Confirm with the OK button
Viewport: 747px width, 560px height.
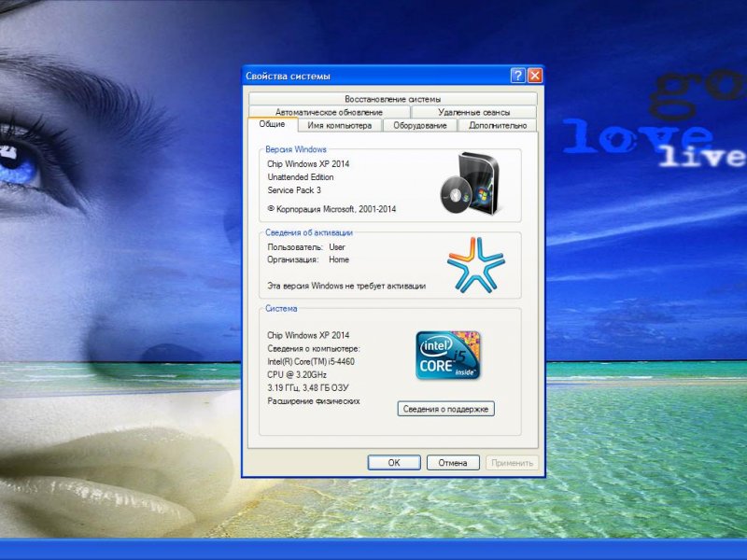pos(394,462)
